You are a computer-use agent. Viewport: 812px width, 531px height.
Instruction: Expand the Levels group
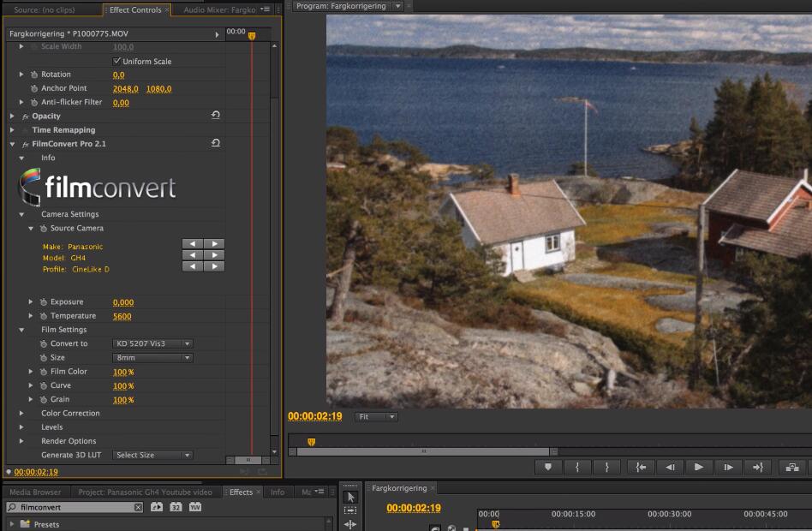(x=21, y=427)
